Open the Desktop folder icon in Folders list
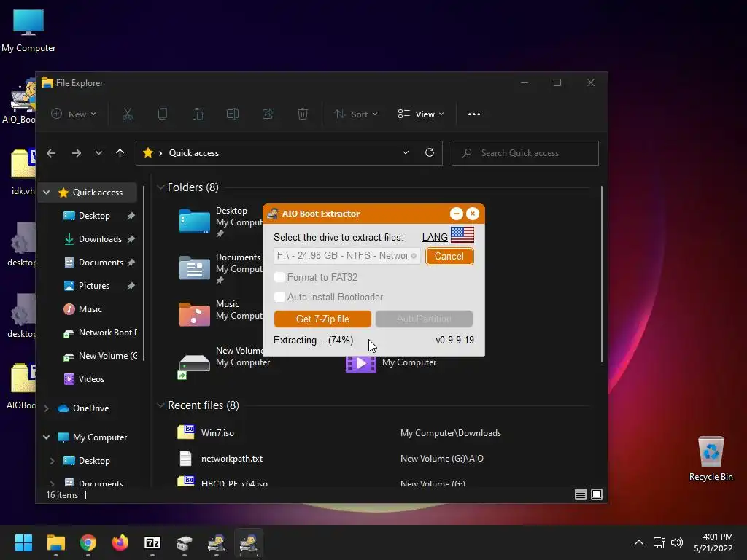Image resolution: width=747 pixels, height=560 pixels. click(194, 222)
